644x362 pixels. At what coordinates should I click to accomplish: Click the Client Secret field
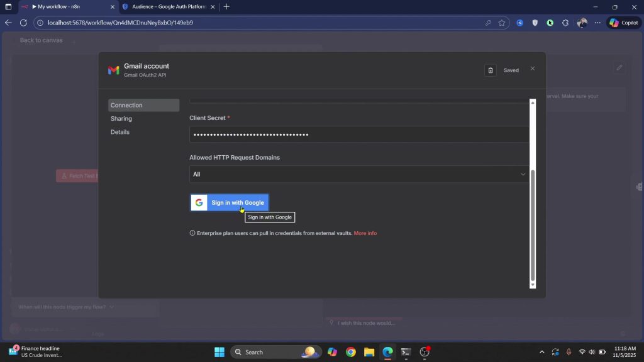(358, 134)
